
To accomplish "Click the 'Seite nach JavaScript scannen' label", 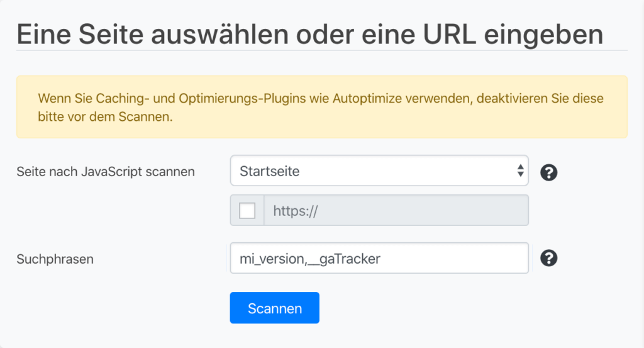I will coord(106,172).
